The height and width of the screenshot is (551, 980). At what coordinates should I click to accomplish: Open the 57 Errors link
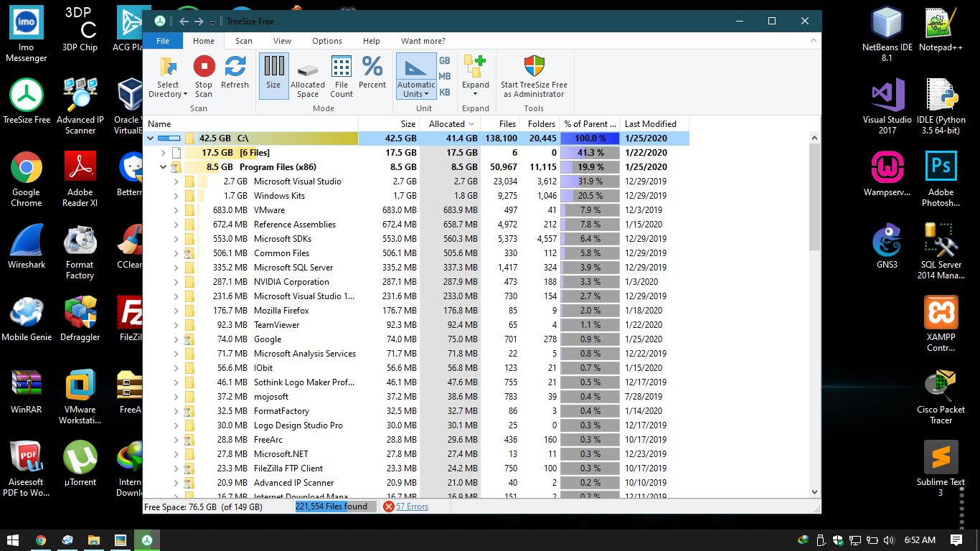[412, 507]
